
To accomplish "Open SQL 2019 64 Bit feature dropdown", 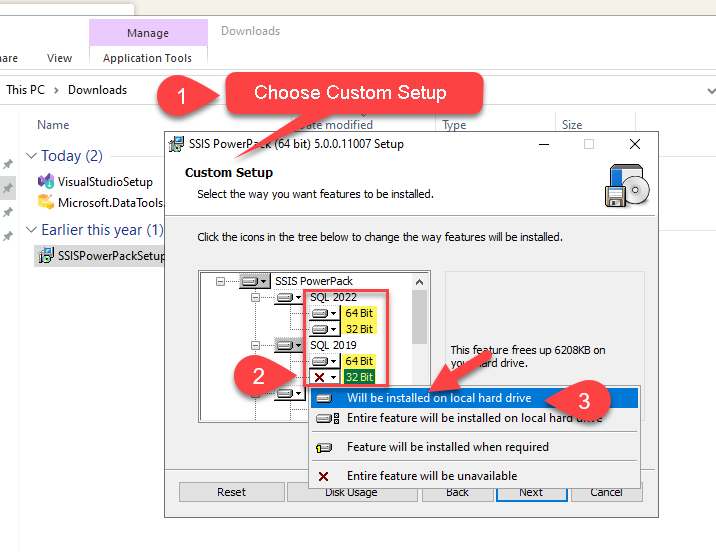I will click(x=324, y=361).
